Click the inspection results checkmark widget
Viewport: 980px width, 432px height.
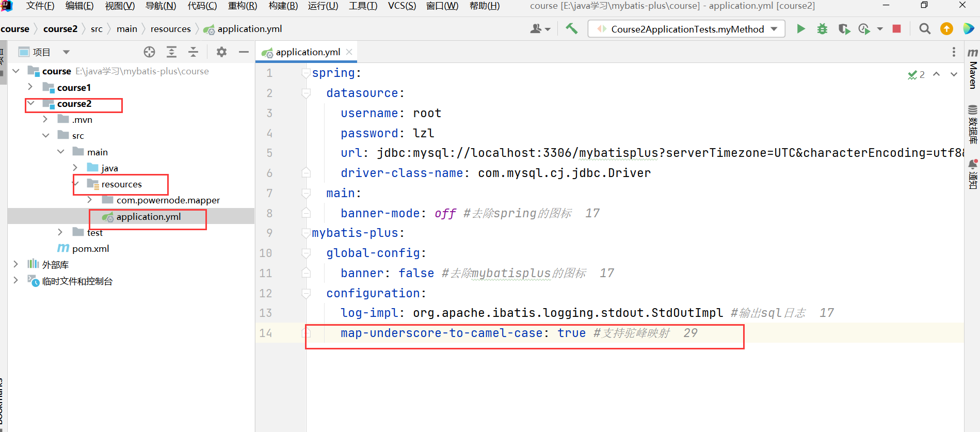point(917,75)
